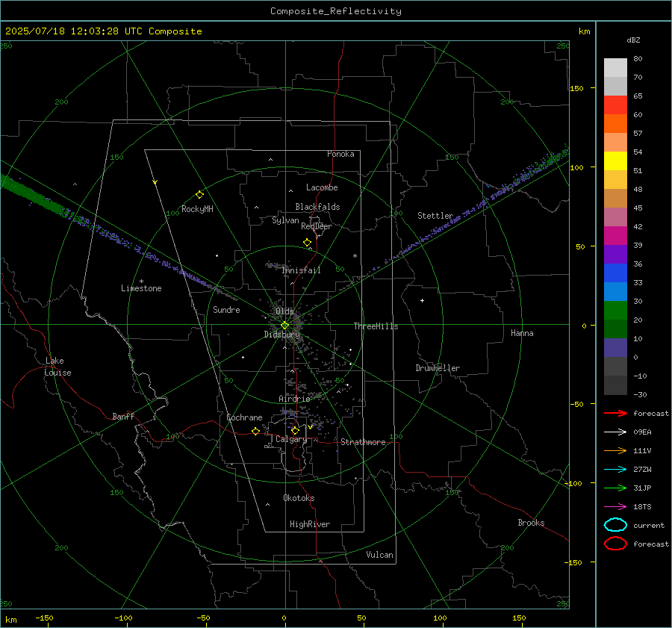Click the RedDeer city label
672x628 pixels.
(317, 226)
